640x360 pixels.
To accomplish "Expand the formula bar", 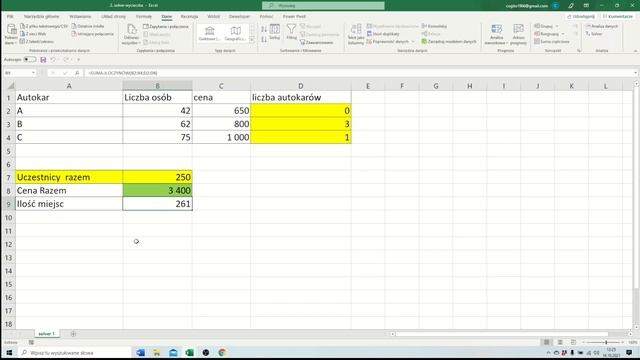I will 636,73.
